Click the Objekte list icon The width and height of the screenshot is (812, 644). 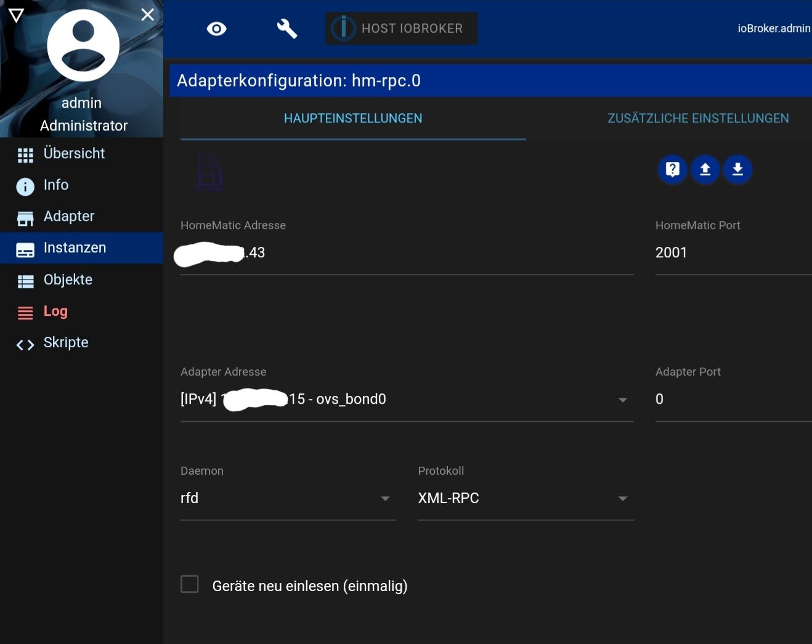click(25, 281)
